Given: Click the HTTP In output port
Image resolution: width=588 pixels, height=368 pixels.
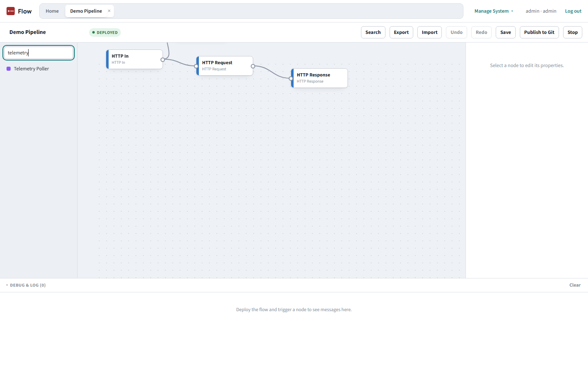Looking at the screenshot, I should pyautogui.click(x=163, y=60).
